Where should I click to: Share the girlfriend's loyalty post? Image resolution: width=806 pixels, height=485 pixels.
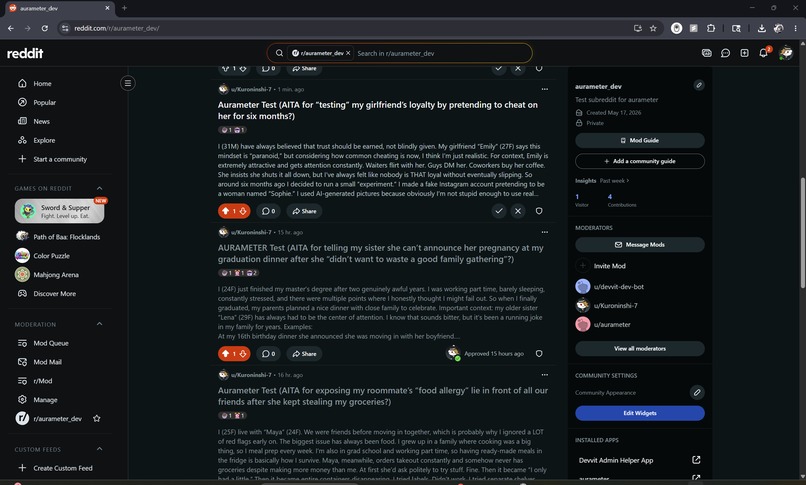[x=304, y=211]
